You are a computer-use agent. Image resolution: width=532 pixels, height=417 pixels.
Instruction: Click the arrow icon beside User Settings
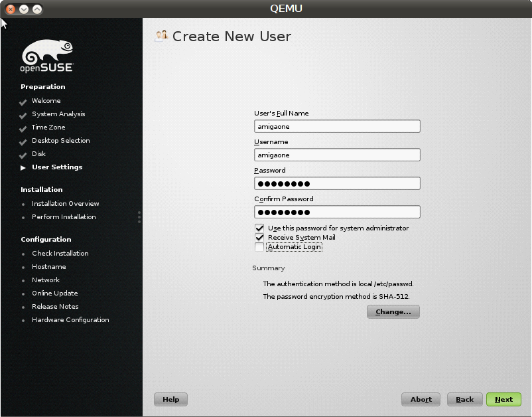click(x=23, y=167)
